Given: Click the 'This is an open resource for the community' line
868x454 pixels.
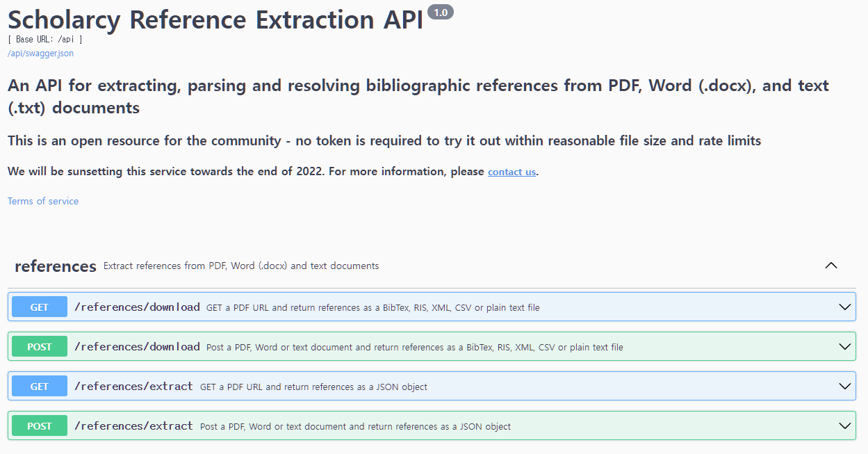Looking at the screenshot, I should pos(384,140).
